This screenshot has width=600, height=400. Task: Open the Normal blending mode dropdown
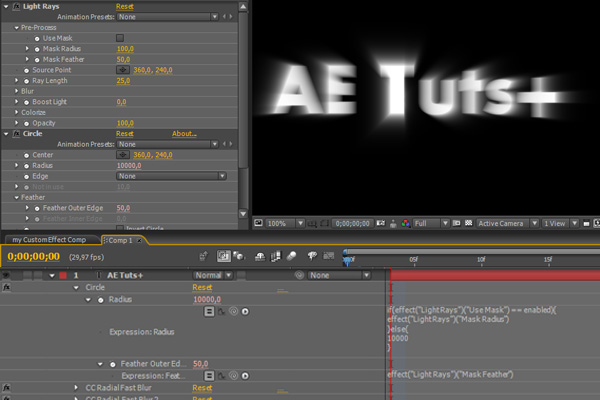[213, 275]
